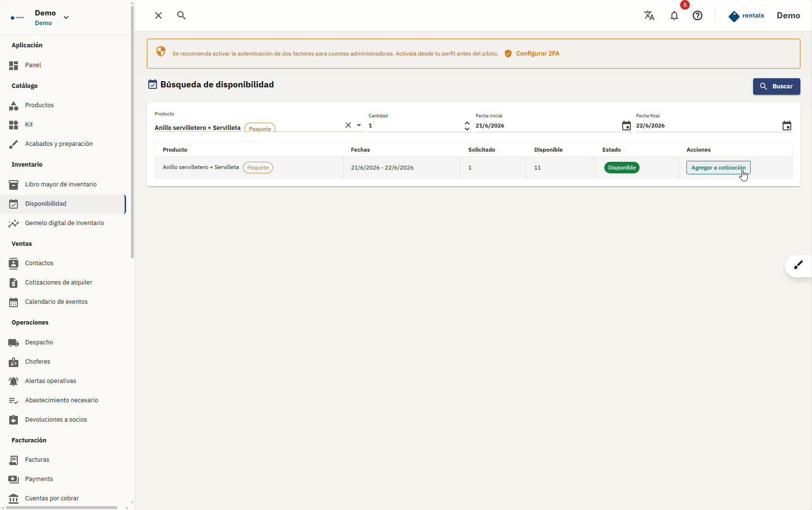This screenshot has width=812, height=510.
Task: Open the help question mark icon
Action: (x=698, y=15)
